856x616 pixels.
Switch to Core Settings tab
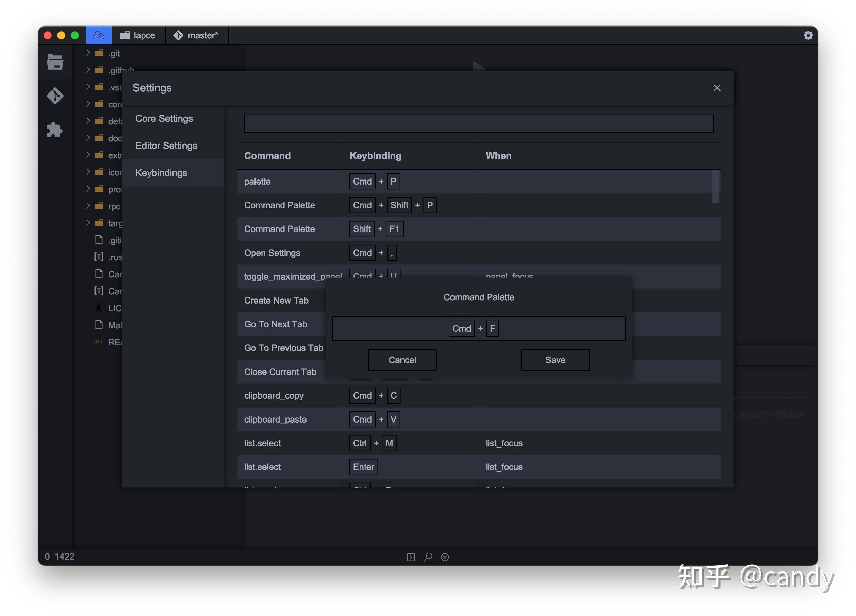click(x=164, y=118)
